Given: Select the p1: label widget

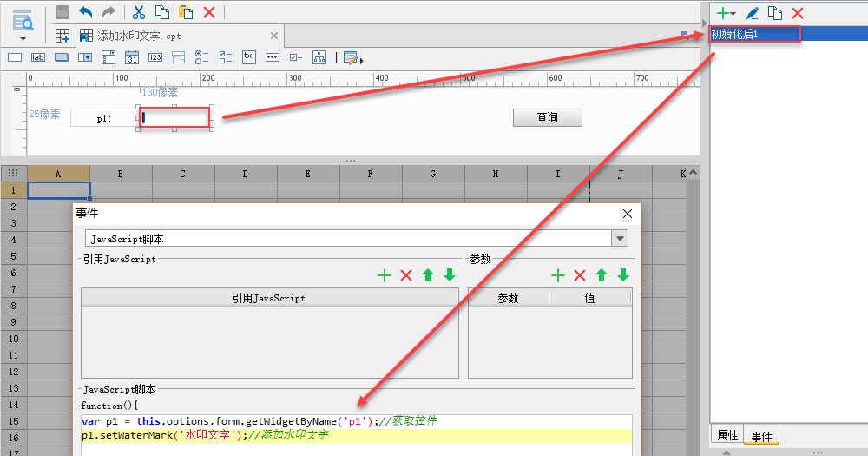Looking at the screenshot, I should tap(104, 118).
